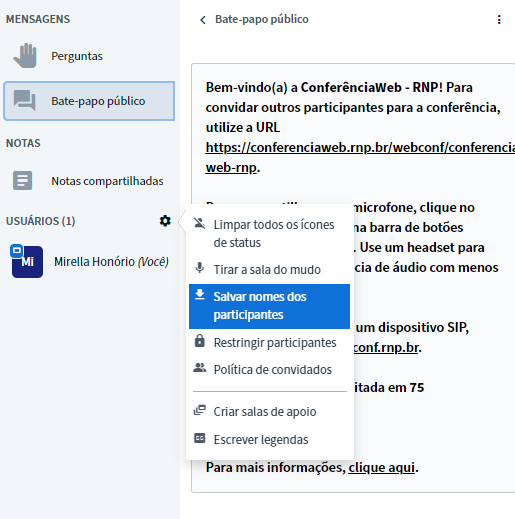Click the microphone icon in the menu
The image size is (515, 519).
tap(200, 268)
